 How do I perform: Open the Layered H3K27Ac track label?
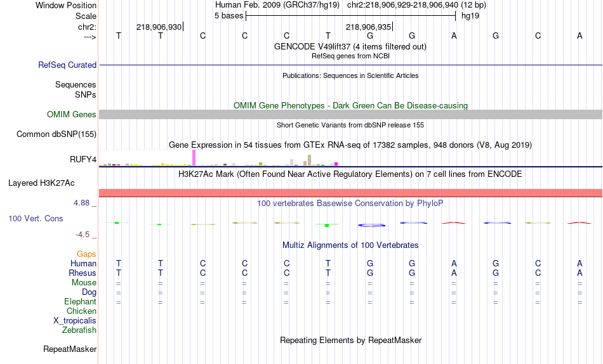pos(41,183)
